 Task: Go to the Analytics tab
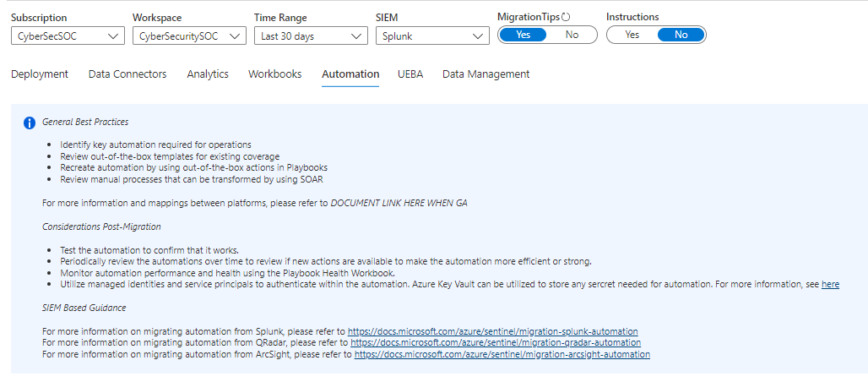tap(208, 74)
